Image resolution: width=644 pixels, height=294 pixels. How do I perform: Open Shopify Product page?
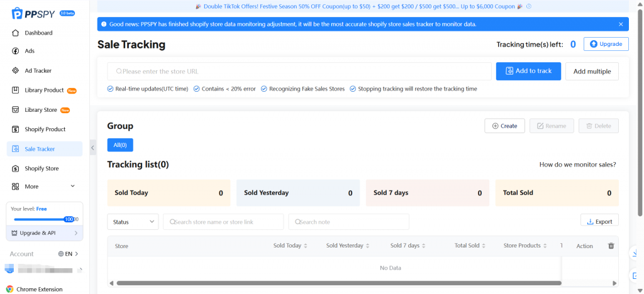pyautogui.click(x=45, y=129)
